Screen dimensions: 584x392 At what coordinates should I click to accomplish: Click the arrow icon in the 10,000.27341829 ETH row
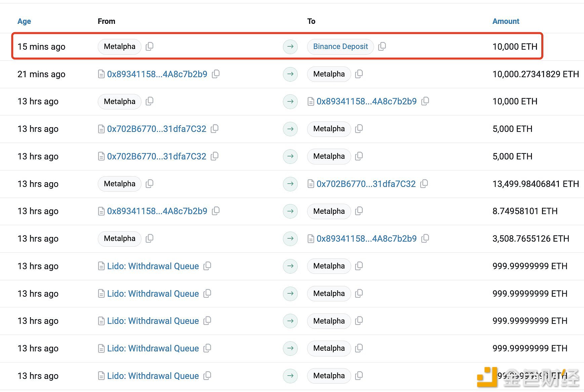290,74
